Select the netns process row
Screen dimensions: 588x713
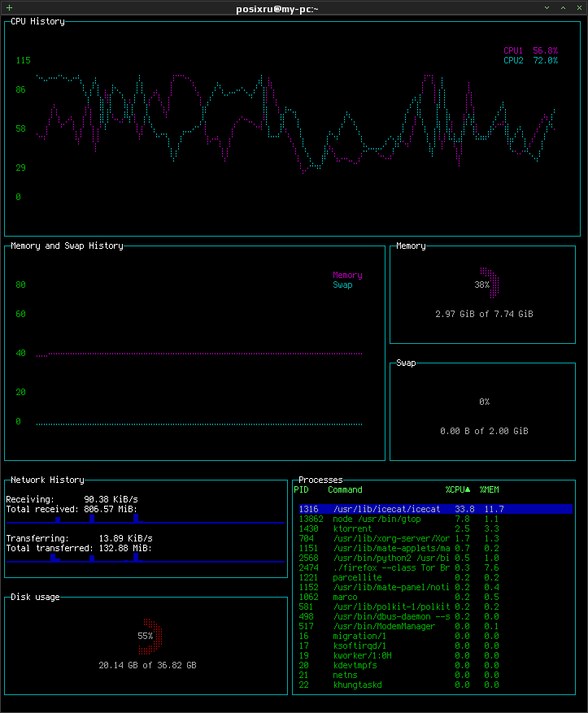pyautogui.click(x=435, y=676)
